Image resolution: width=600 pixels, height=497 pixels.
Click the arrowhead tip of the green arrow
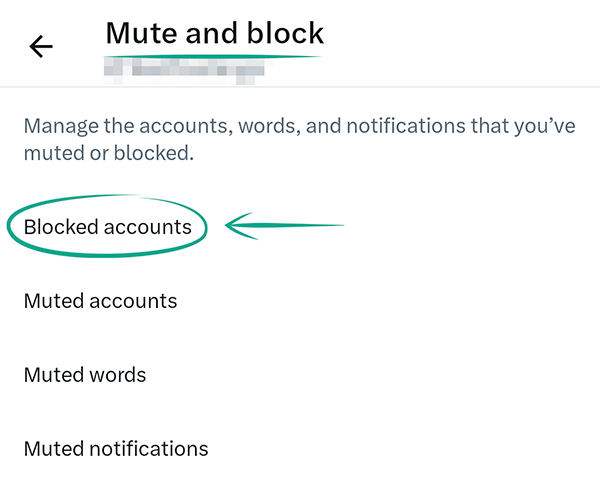tap(230, 226)
